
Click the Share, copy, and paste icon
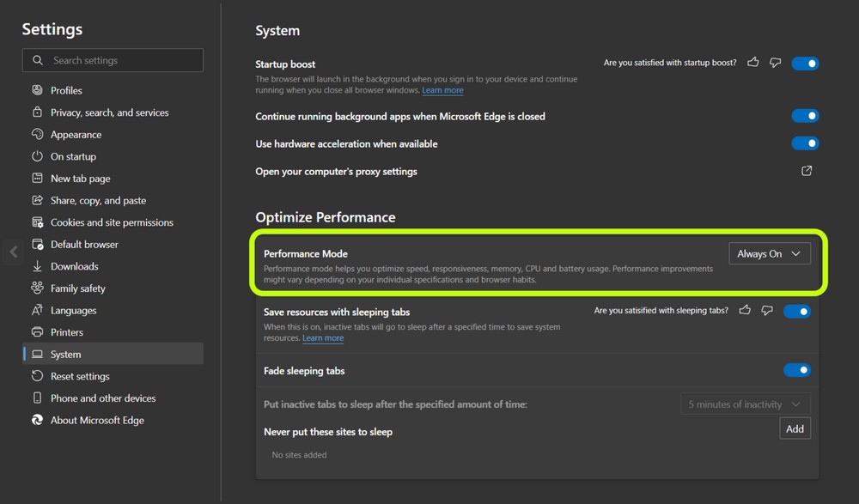(x=37, y=200)
